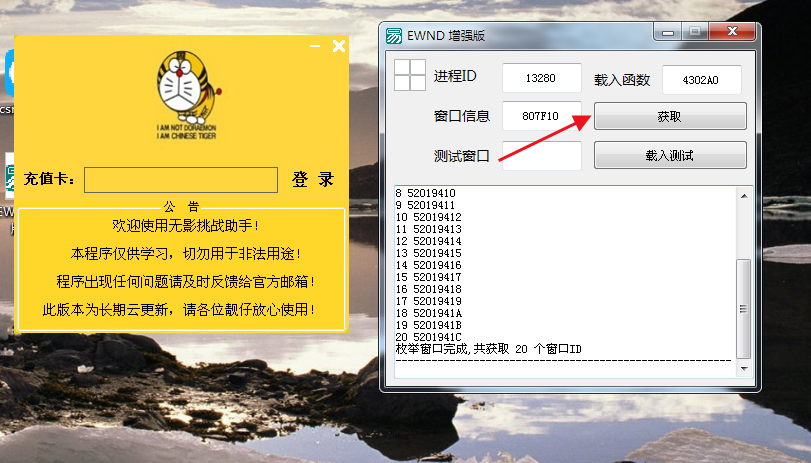The height and width of the screenshot is (463, 811).
Task: Click the announcement line '欢迎使用无影挑战助手!'
Action: click(x=185, y=226)
